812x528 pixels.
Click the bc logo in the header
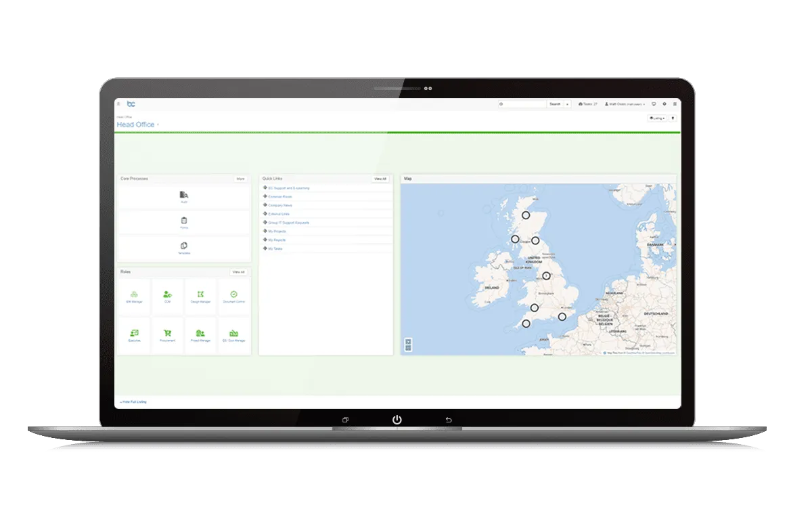tap(131, 104)
